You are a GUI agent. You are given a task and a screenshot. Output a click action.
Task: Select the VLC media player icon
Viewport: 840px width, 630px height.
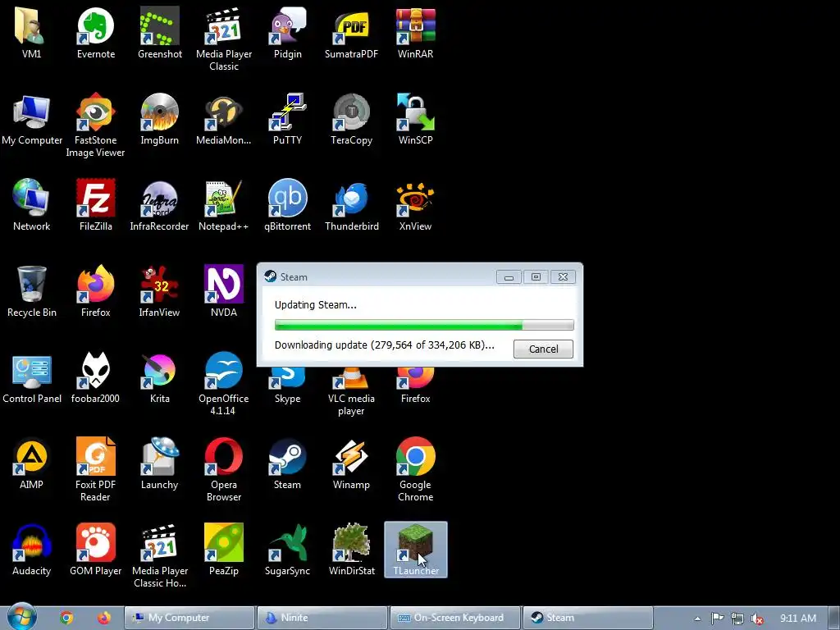351,392
